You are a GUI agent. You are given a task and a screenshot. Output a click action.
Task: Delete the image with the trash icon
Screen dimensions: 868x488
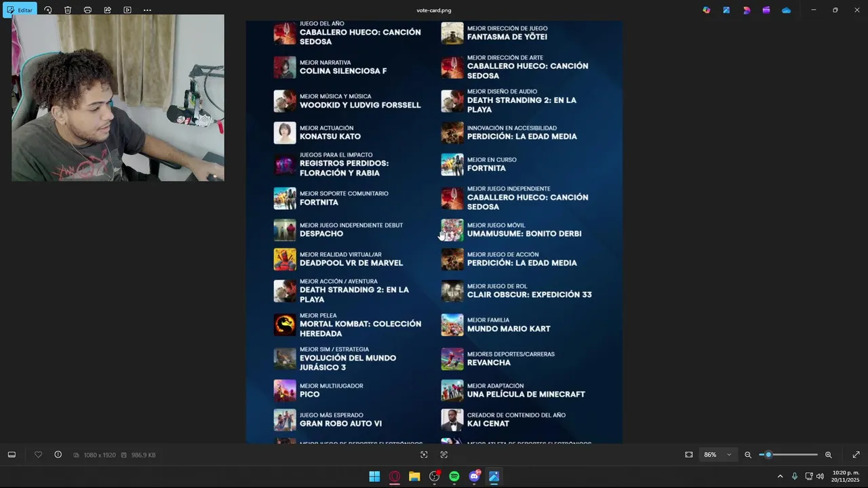68,10
